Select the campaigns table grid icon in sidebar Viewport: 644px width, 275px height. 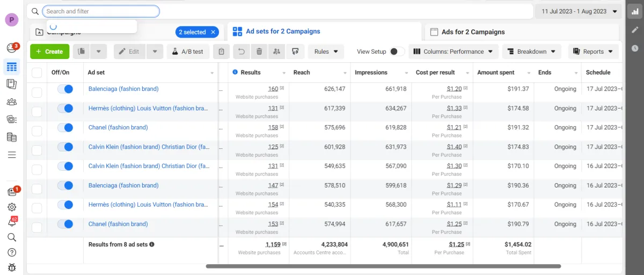(12, 67)
